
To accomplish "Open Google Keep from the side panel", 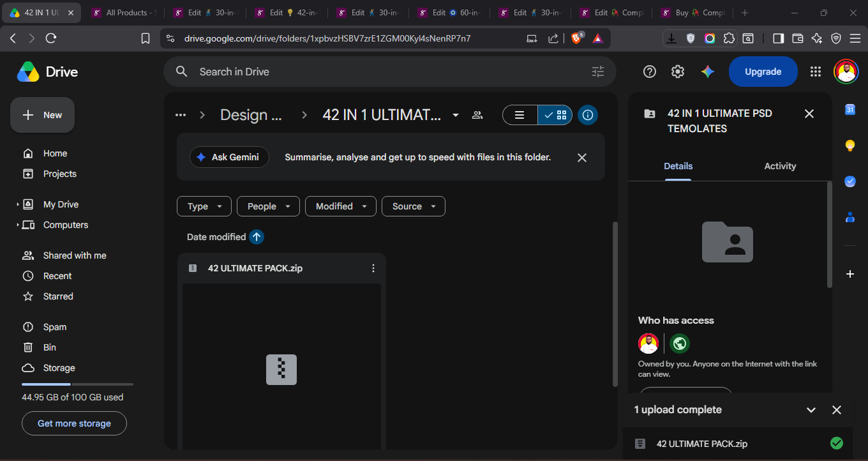I will tap(849, 146).
